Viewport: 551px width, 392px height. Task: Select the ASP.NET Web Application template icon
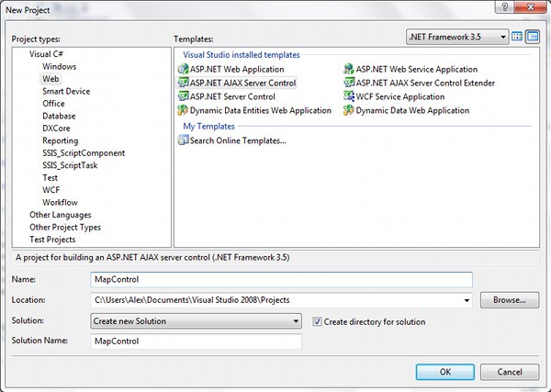pyautogui.click(x=183, y=69)
